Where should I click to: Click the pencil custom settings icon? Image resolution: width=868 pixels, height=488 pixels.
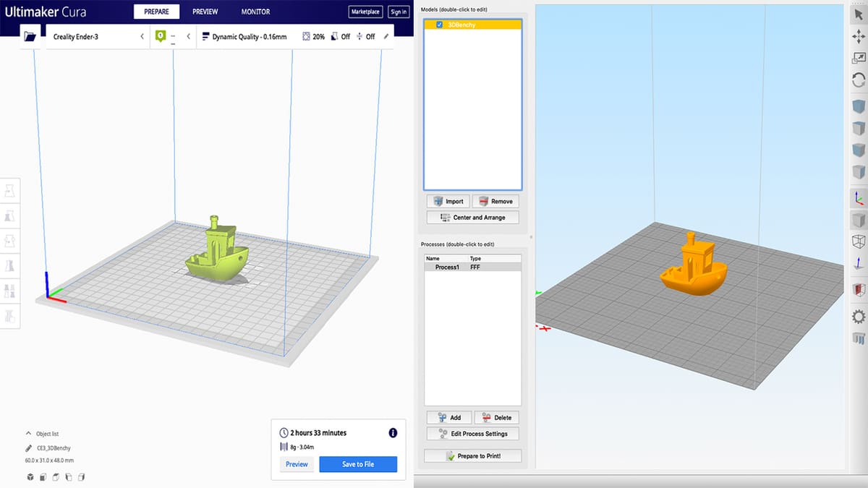[386, 36]
